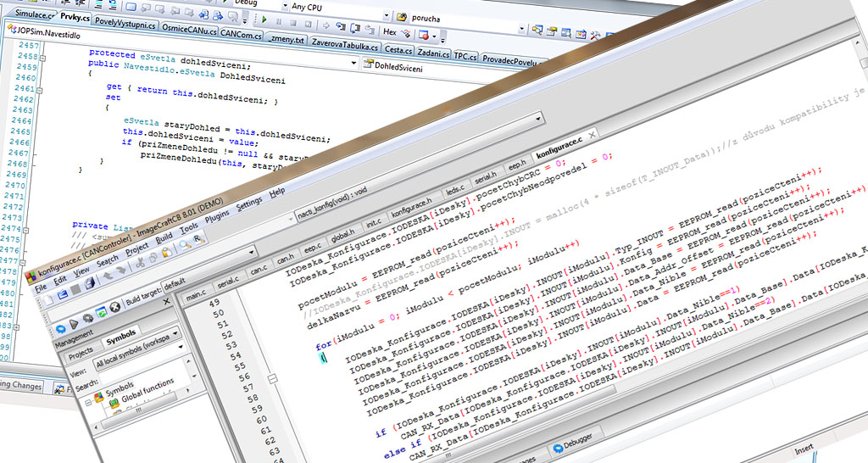Close the Management panel
The width and height of the screenshot is (868, 463).
[167, 301]
